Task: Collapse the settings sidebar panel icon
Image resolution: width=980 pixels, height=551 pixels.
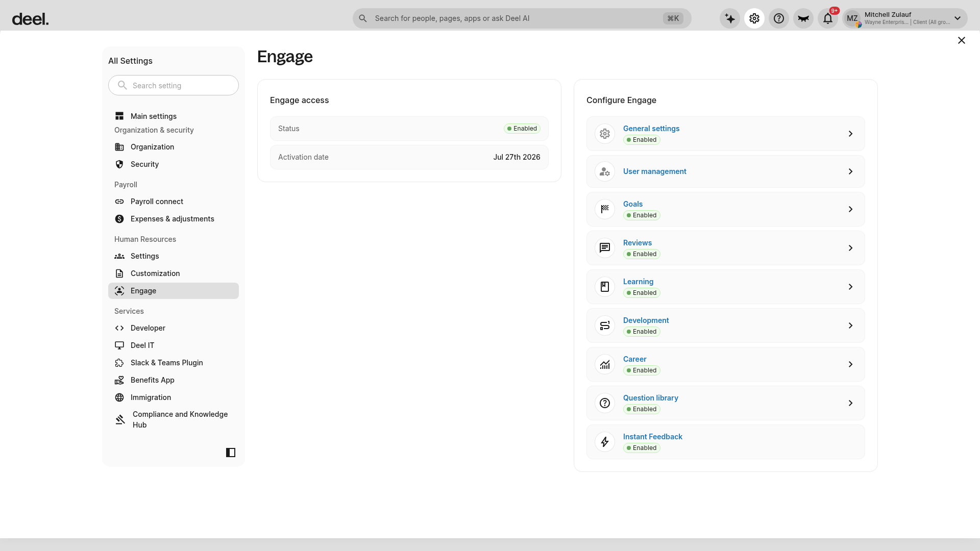Action: [x=231, y=453]
